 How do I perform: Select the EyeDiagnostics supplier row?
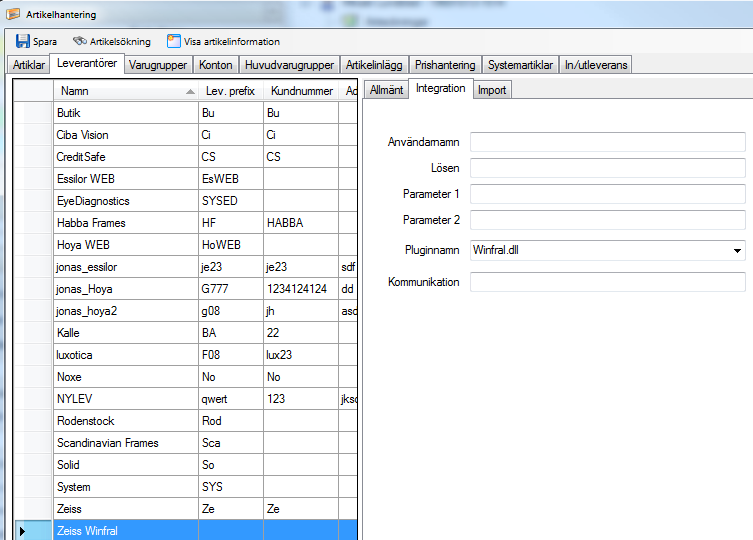pos(185,201)
